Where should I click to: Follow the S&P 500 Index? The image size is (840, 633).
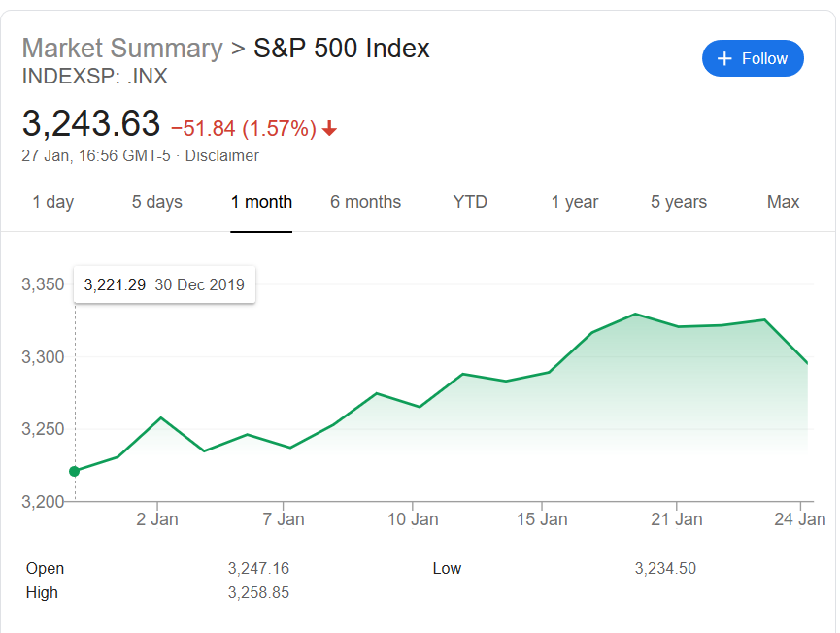[x=753, y=58]
